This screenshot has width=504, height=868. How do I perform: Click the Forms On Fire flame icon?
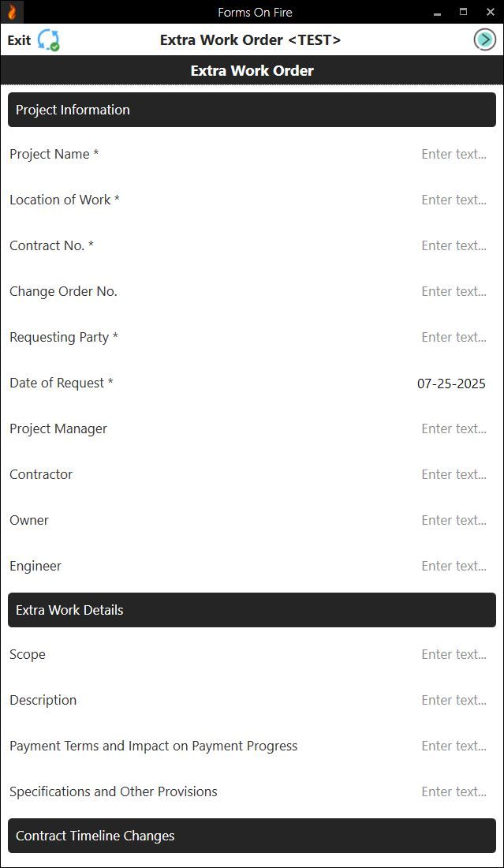click(13, 12)
